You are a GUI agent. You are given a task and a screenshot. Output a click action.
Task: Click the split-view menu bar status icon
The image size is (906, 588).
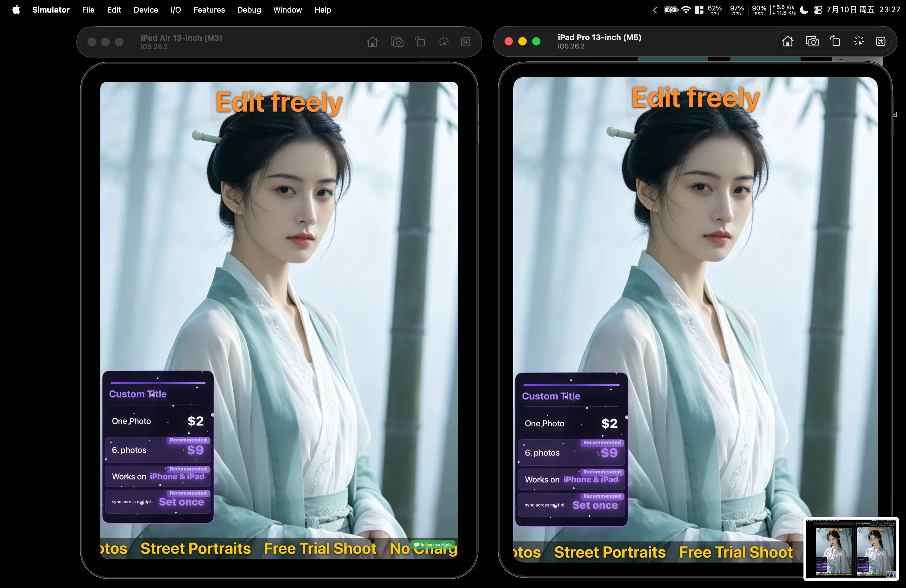[x=699, y=10]
